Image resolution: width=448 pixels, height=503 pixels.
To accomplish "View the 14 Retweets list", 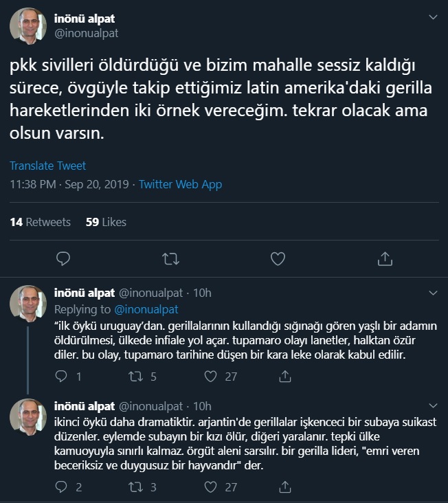I will click(x=40, y=222).
